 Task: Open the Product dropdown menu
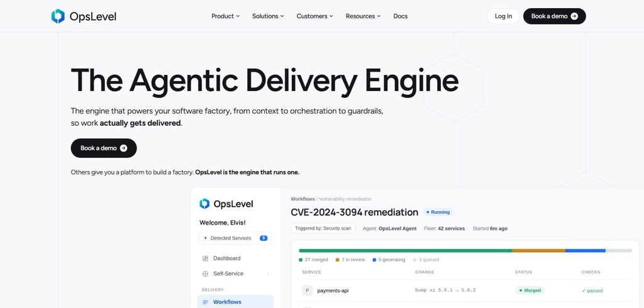[x=226, y=16]
